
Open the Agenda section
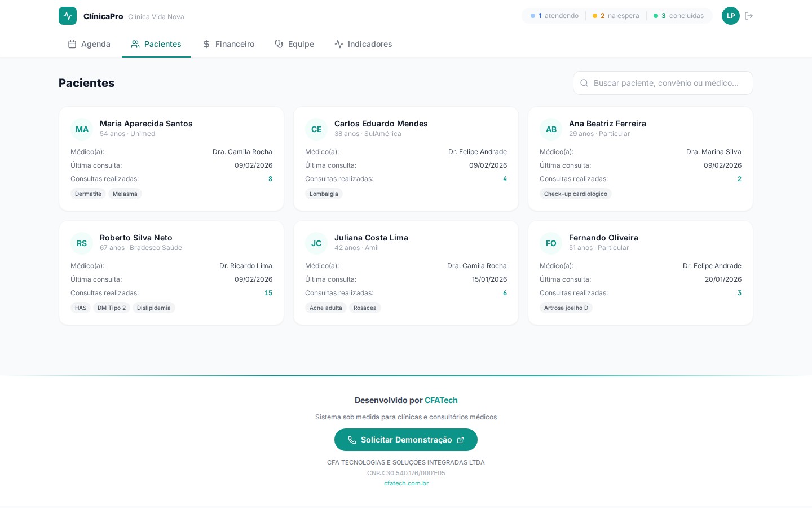pos(89,44)
